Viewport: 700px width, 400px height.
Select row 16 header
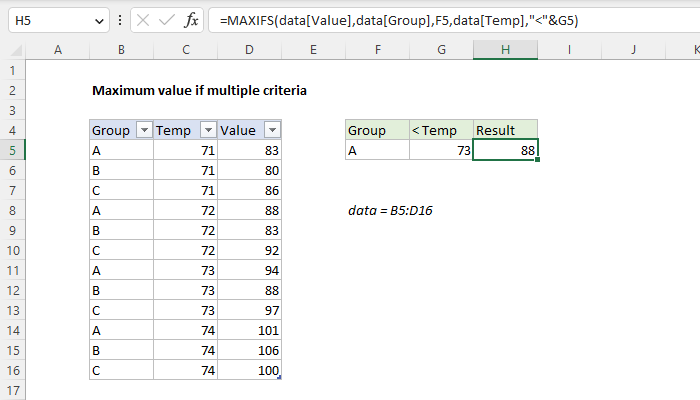coord(12,371)
